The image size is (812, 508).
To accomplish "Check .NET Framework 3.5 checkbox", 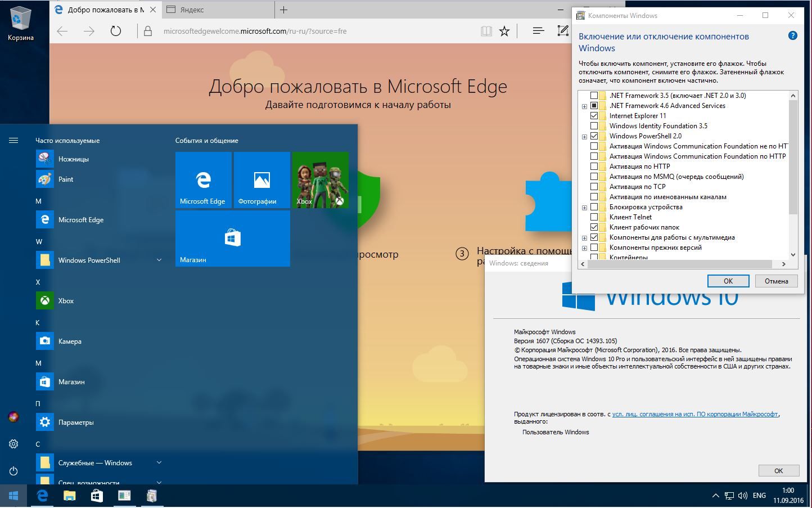I will point(594,96).
